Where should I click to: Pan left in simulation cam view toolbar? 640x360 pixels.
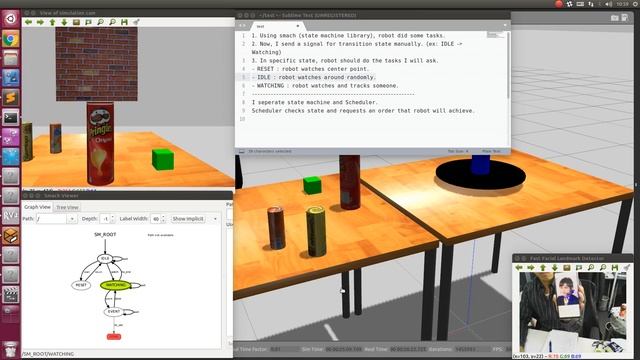click(28, 22)
